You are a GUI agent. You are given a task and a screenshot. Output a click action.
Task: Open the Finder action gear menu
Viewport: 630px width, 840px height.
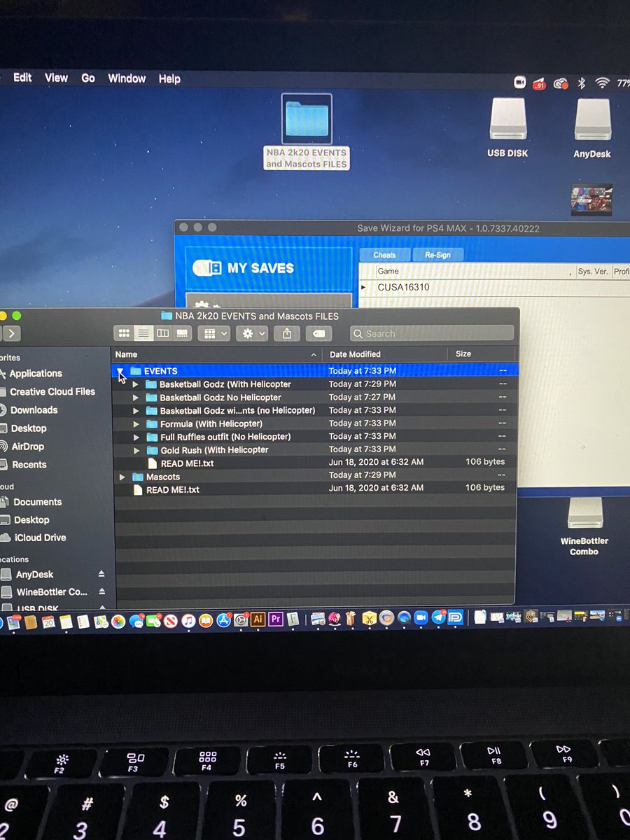pos(252,334)
